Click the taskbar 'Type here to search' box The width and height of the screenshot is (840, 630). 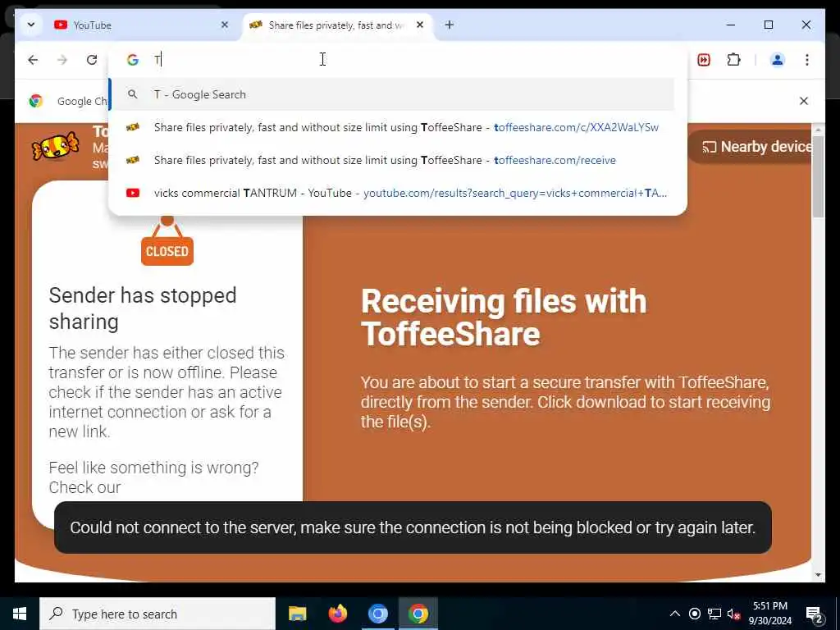(x=157, y=614)
